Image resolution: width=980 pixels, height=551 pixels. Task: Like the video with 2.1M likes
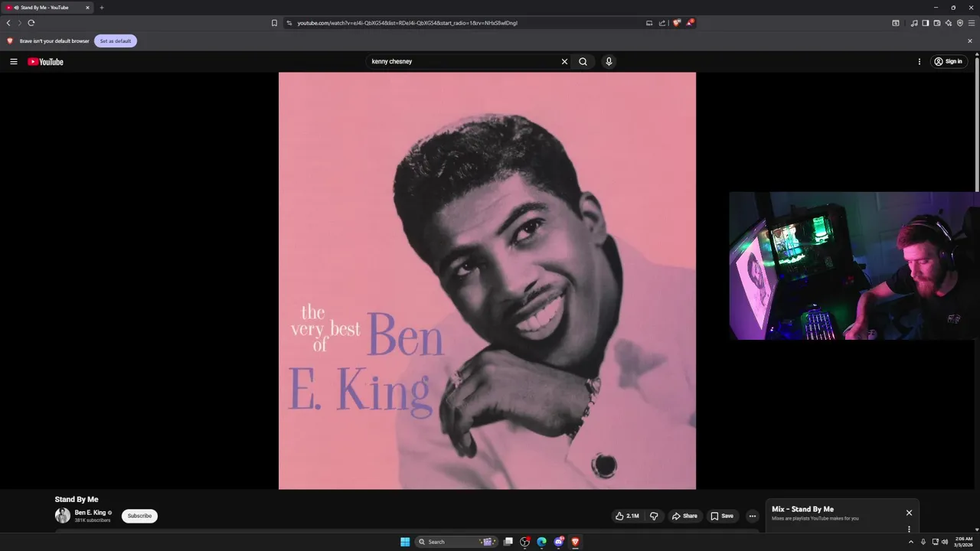(x=627, y=516)
